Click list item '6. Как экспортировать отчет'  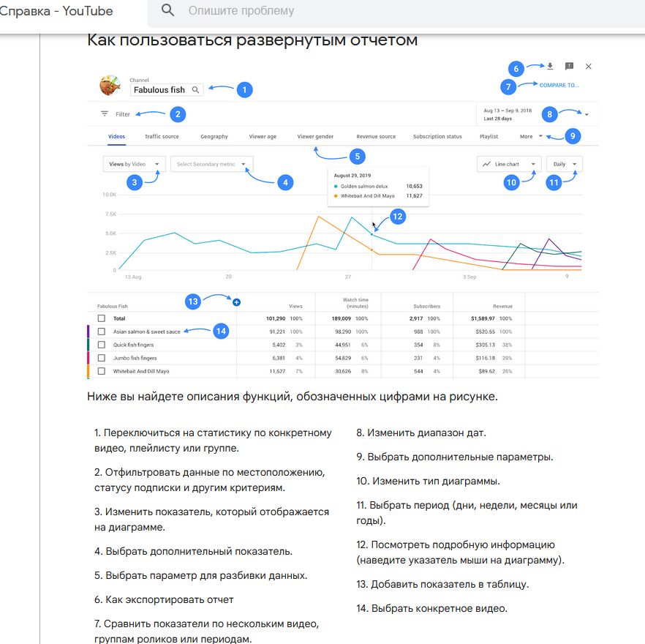[164, 599]
